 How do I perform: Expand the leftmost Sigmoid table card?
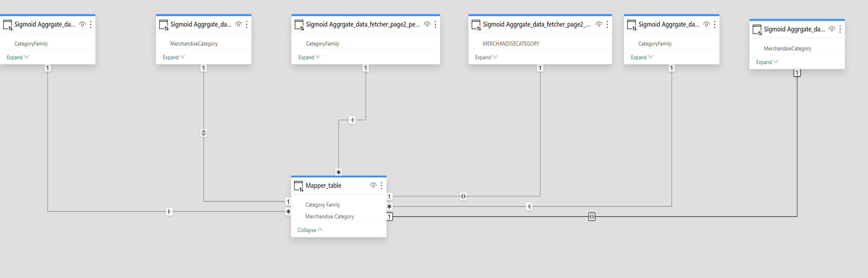pos(18,57)
